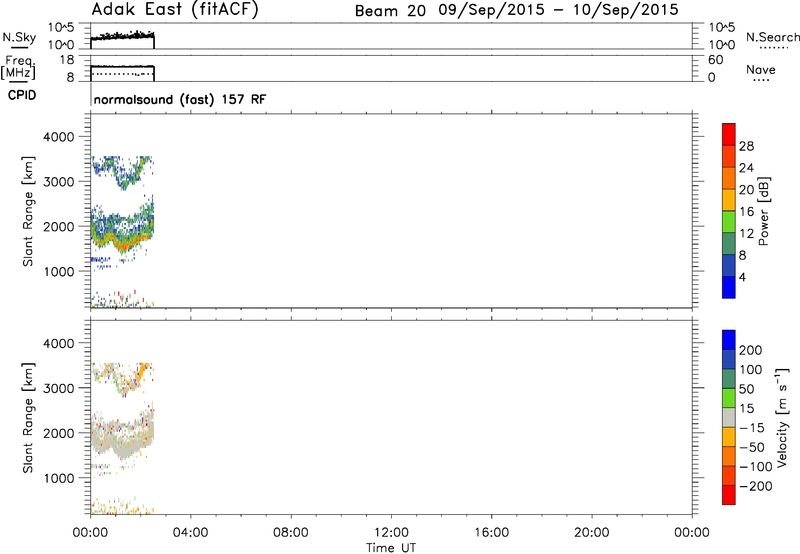Click the 'Freq. [MHz]' axis label
This screenshot has width=800, height=554.
click(18, 67)
